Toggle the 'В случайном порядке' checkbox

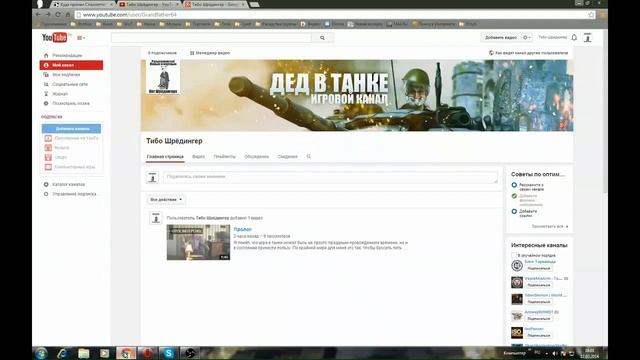514,255
